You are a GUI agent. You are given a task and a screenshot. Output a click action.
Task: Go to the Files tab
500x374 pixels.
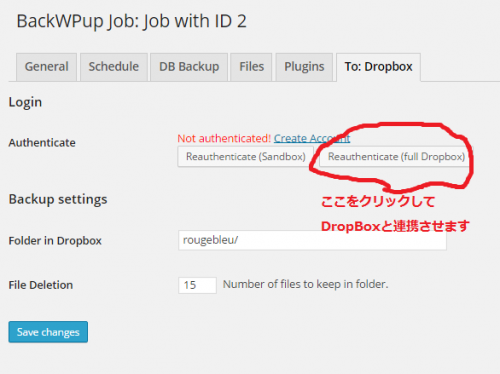click(251, 67)
